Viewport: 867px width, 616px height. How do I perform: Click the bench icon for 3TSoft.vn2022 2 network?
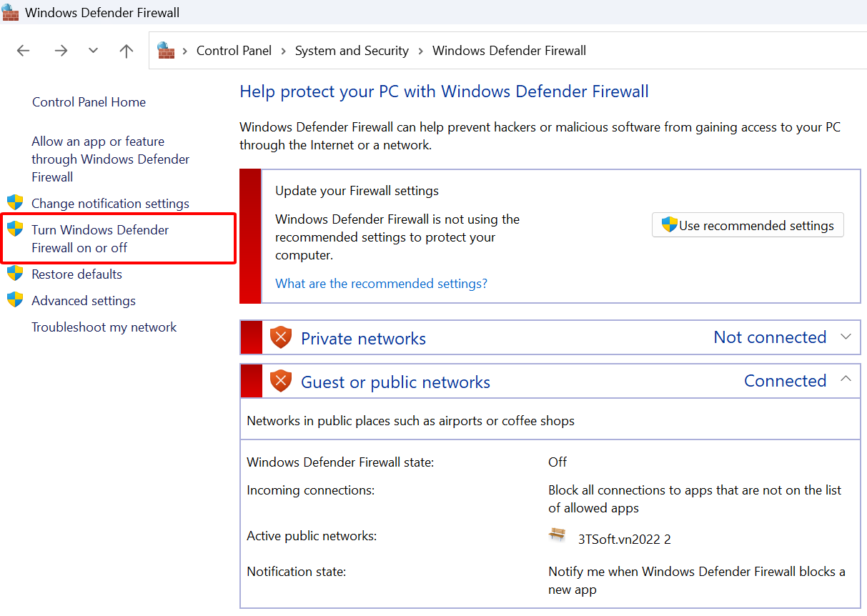[558, 535]
